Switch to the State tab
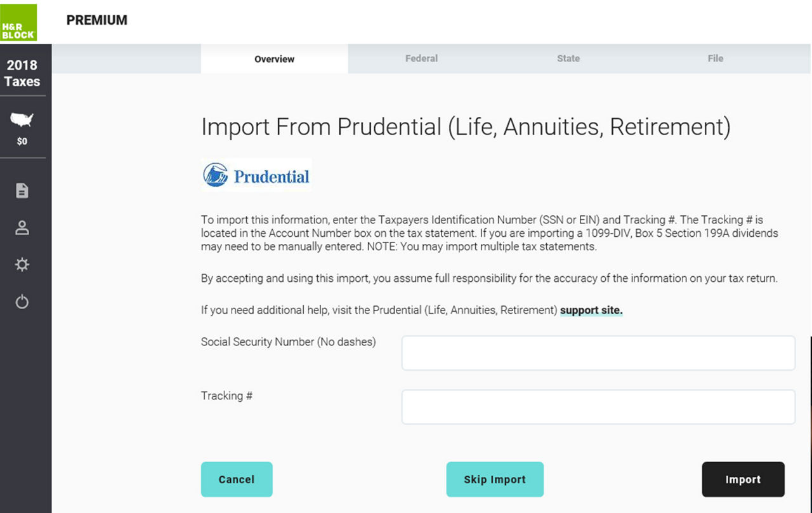The width and height of the screenshot is (812, 513). [568, 58]
